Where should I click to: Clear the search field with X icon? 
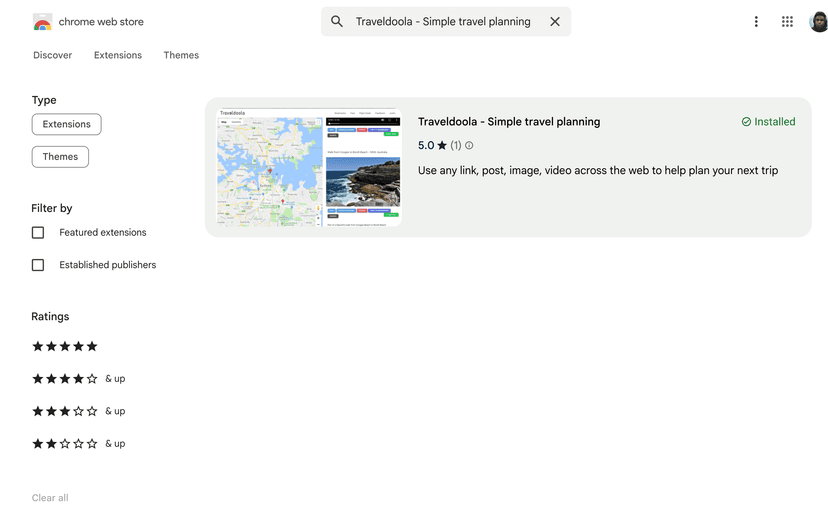(555, 22)
